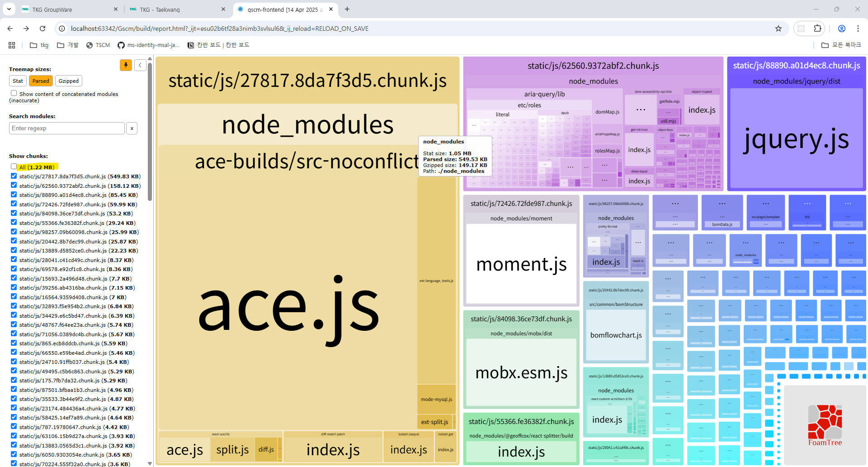Select the split.js treemap block
Image resolution: width=868 pixels, height=467 pixels.
tap(232, 449)
